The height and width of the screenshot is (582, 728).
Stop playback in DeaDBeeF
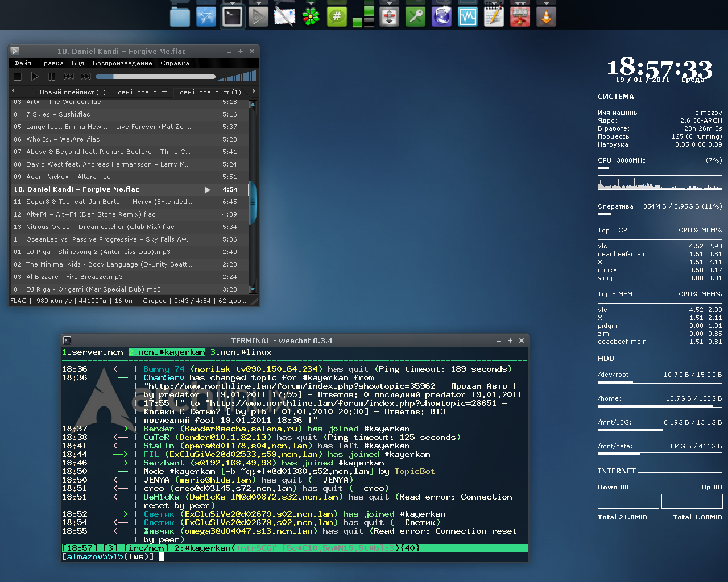coord(18,76)
